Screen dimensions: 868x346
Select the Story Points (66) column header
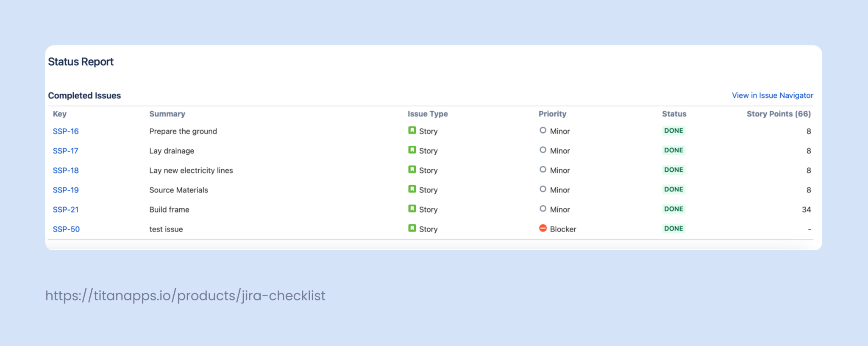(x=779, y=114)
